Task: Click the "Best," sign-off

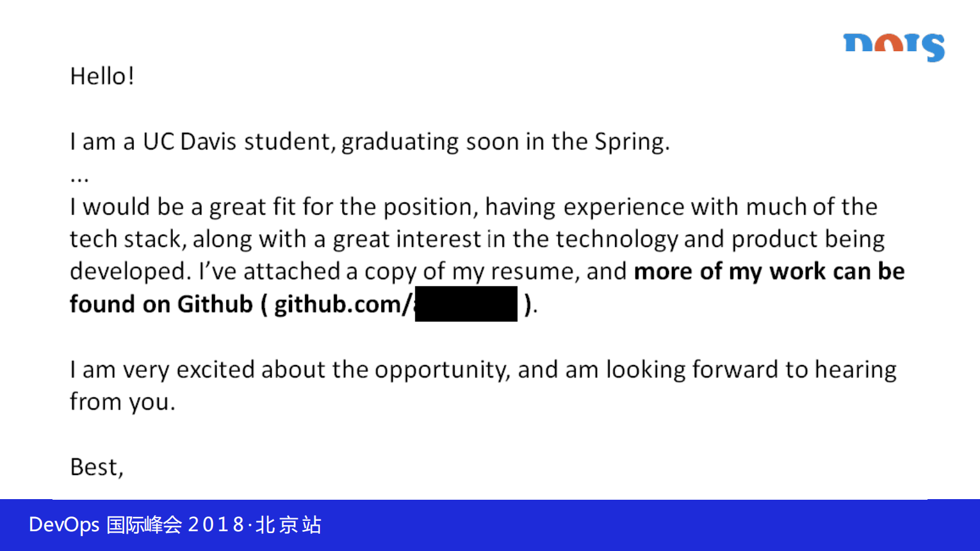Action: tap(97, 468)
